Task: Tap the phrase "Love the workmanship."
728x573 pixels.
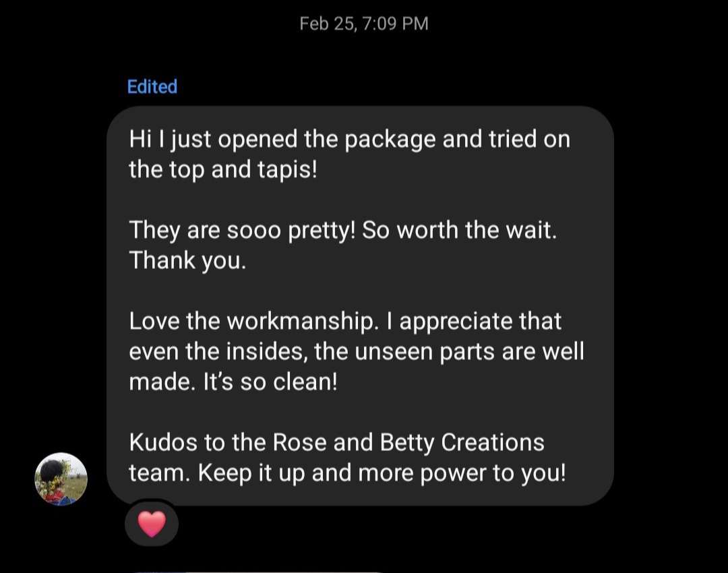Action: point(253,321)
